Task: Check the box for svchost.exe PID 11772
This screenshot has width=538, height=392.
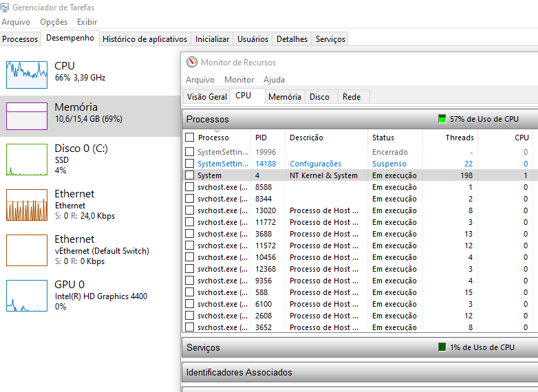Action: click(x=189, y=222)
